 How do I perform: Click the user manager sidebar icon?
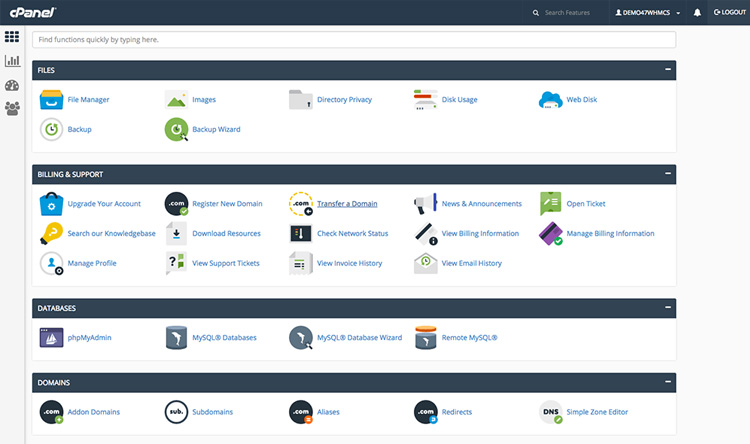click(12, 108)
